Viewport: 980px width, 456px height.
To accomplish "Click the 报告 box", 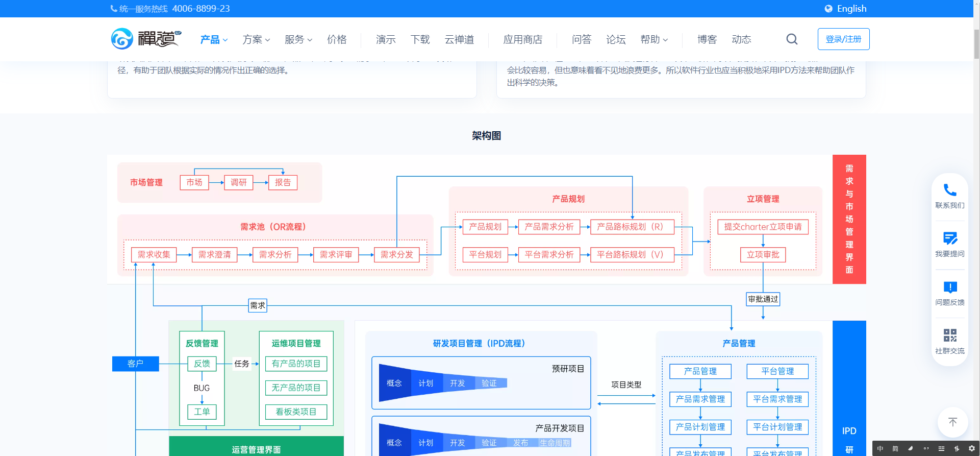I will [x=283, y=182].
